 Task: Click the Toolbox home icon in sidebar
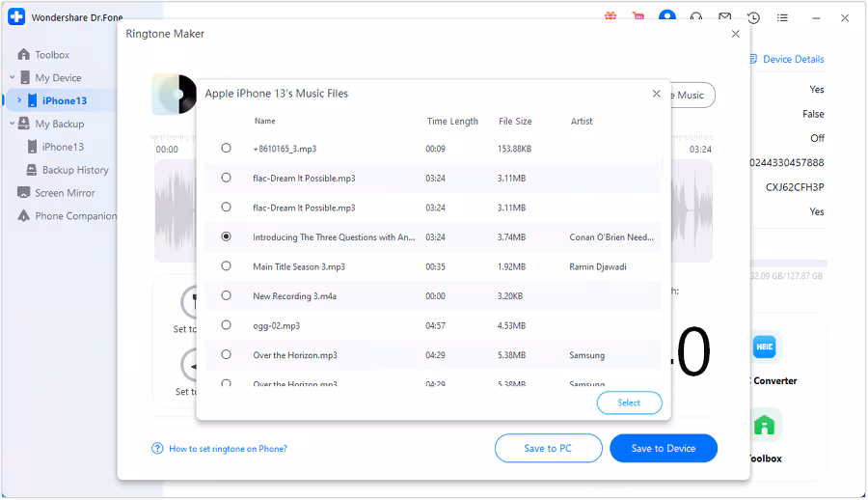click(x=23, y=54)
